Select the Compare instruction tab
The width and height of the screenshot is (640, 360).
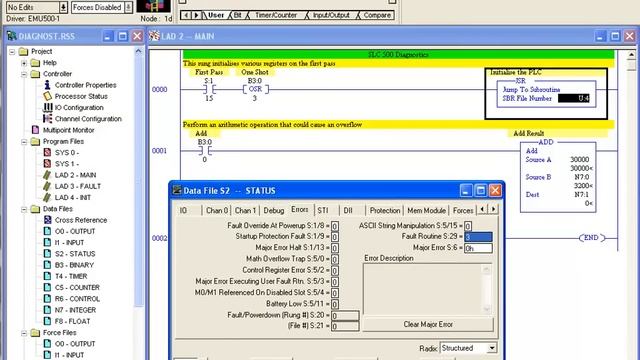pyautogui.click(x=377, y=15)
